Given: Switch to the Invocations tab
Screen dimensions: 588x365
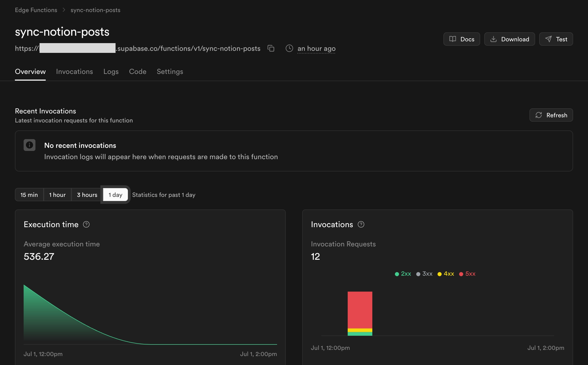Looking at the screenshot, I should [x=74, y=71].
